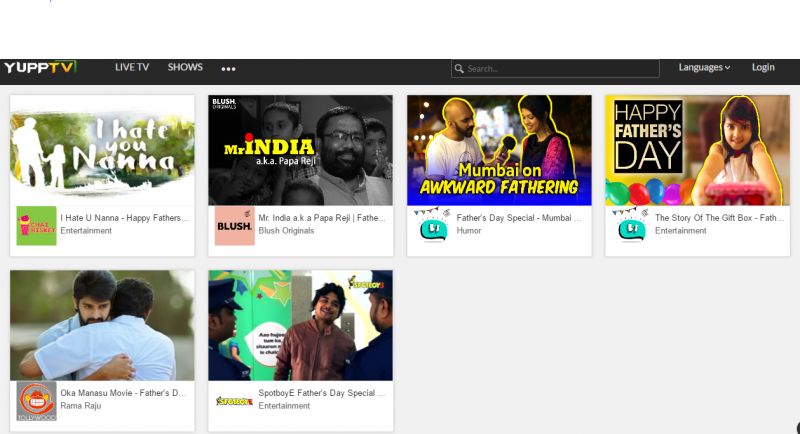Open the I Hate You Nanna thumbnail
800x434 pixels.
pos(102,150)
